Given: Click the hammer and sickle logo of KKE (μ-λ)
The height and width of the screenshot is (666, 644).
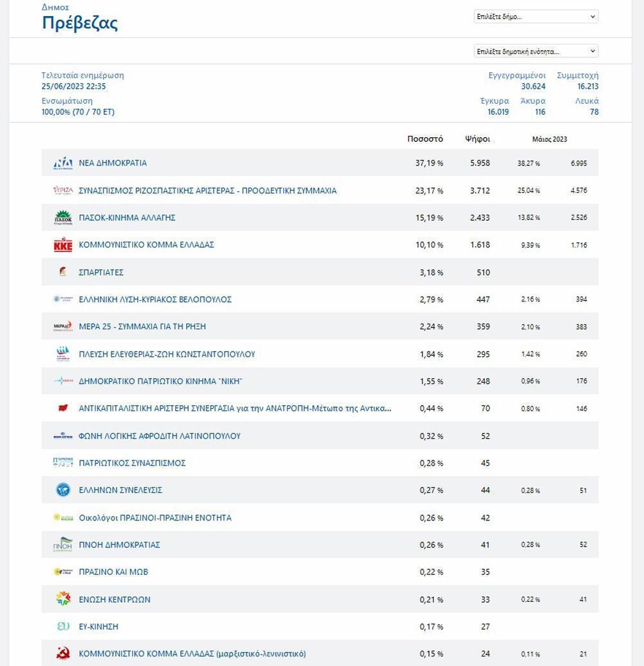Looking at the screenshot, I should (63, 653).
